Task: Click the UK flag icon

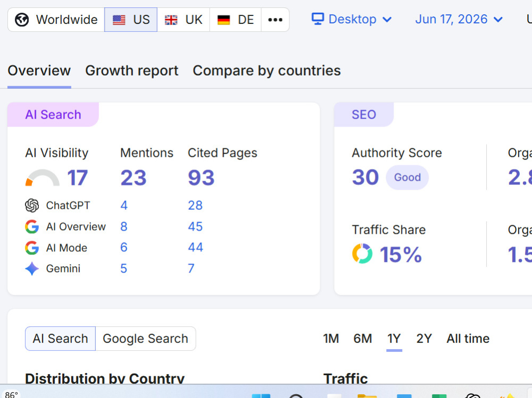Action: (171, 20)
